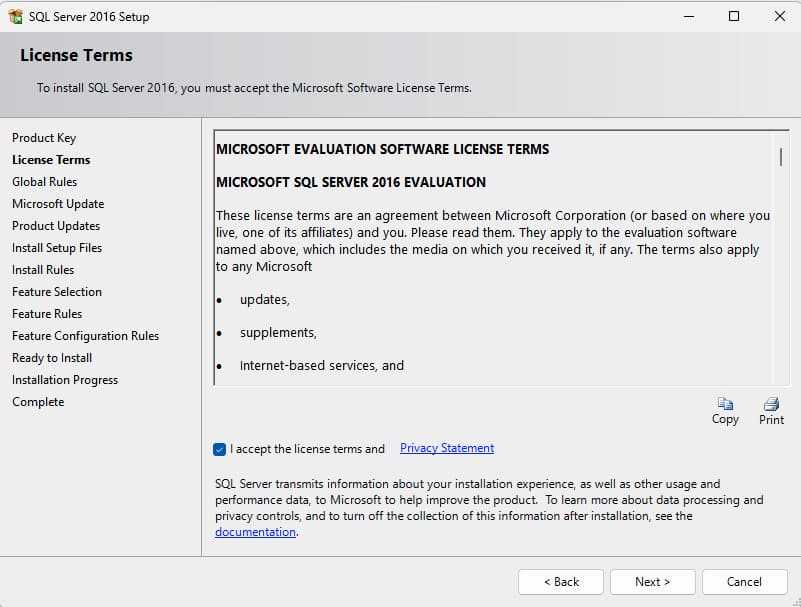Screen dimensions: 801x607
Task: Select the Microsoft Update step
Action: (58, 204)
